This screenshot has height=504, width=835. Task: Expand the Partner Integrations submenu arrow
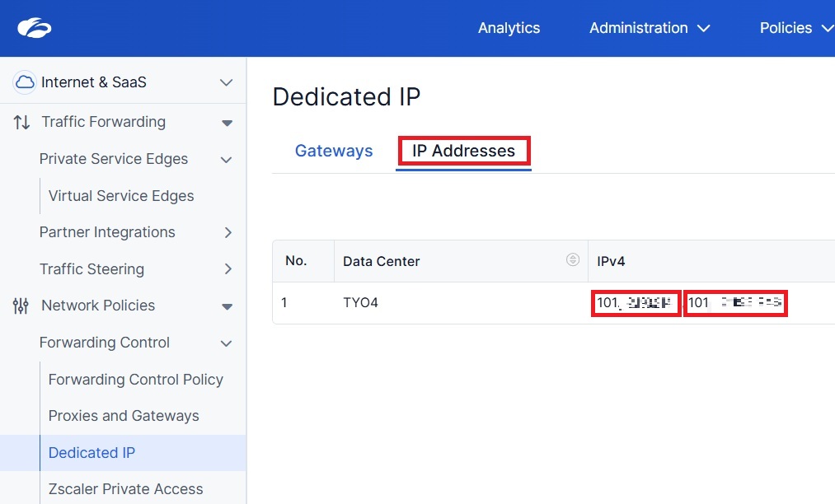point(228,233)
